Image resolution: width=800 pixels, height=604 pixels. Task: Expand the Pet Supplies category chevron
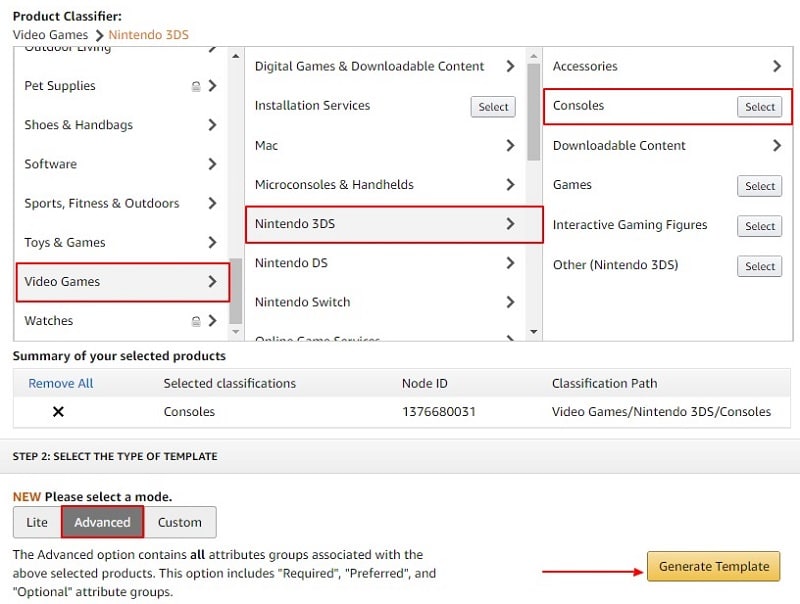[213, 86]
